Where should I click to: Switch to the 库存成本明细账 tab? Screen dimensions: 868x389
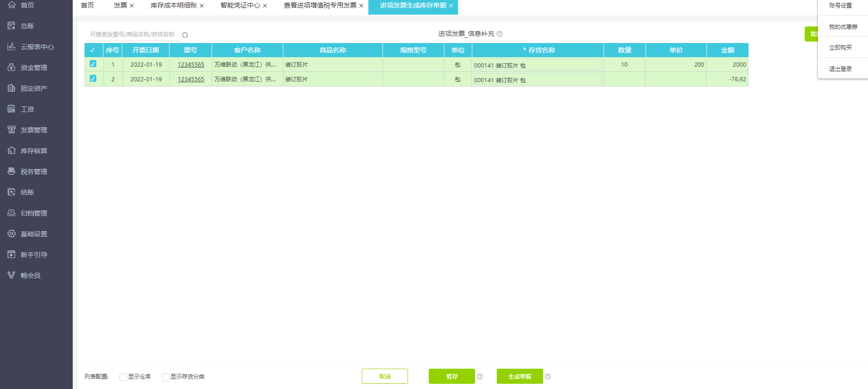coord(173,6)
